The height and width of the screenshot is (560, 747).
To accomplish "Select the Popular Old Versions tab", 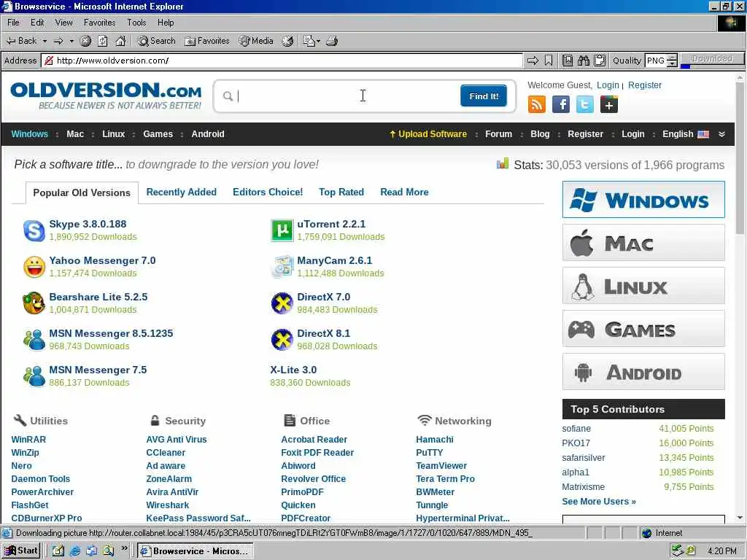I will [82, 192].
